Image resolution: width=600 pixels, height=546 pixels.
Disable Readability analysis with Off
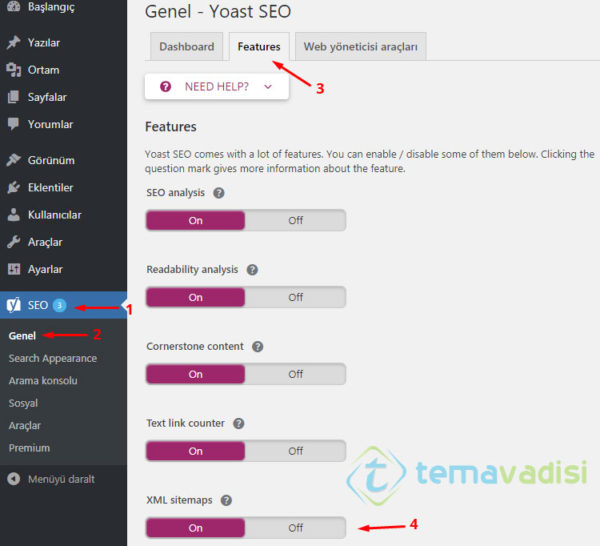click(295, 297)
